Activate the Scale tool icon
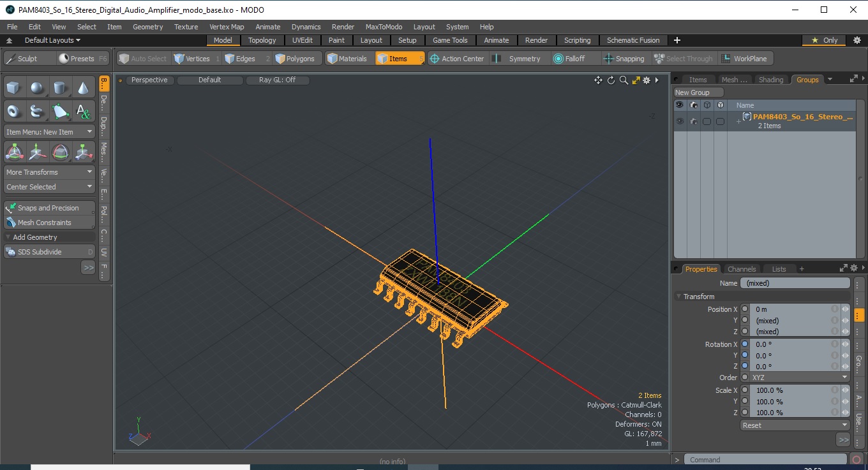 [x=83, y=152]
